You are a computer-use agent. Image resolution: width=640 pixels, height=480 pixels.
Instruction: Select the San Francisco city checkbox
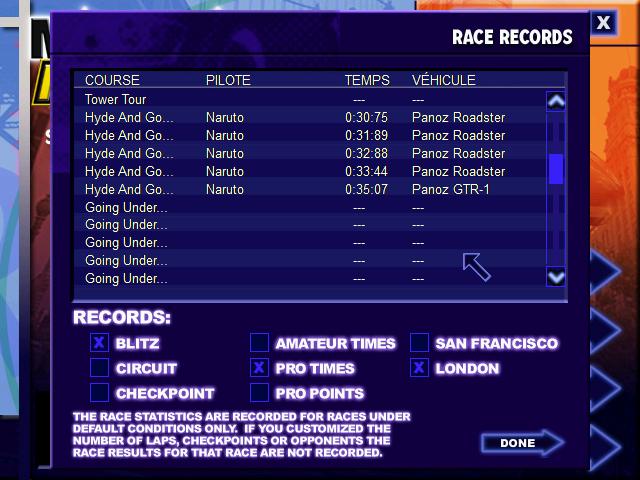(419, 343)
